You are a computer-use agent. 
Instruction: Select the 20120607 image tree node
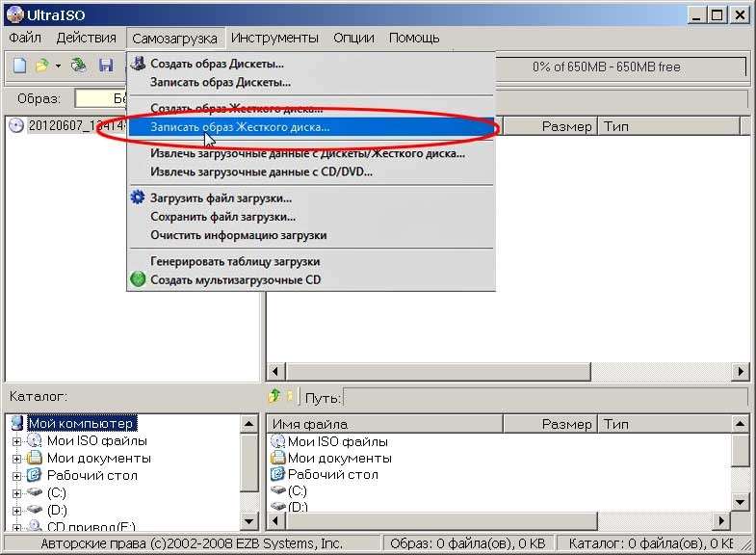coord(77,126)
